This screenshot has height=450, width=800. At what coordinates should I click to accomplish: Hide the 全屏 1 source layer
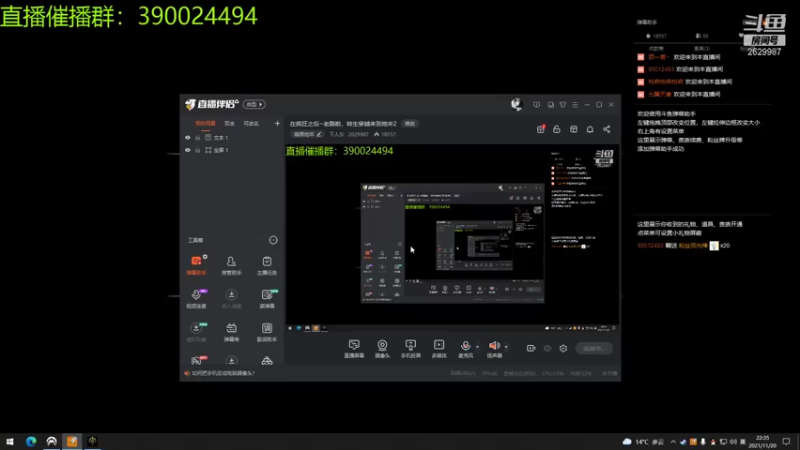tap(188, 150)
